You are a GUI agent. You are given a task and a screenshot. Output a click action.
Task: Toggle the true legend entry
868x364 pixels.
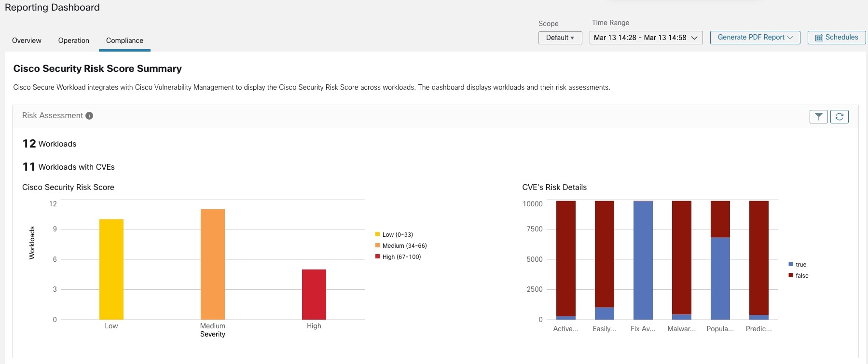click(797, 264)
